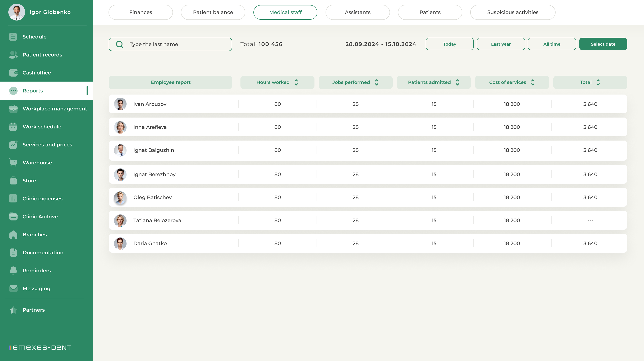The height and width of the screenshot is (361, 644).
Task: Click the Reminders bell icon
Action: pyautogui.click(x=13, y=270)
